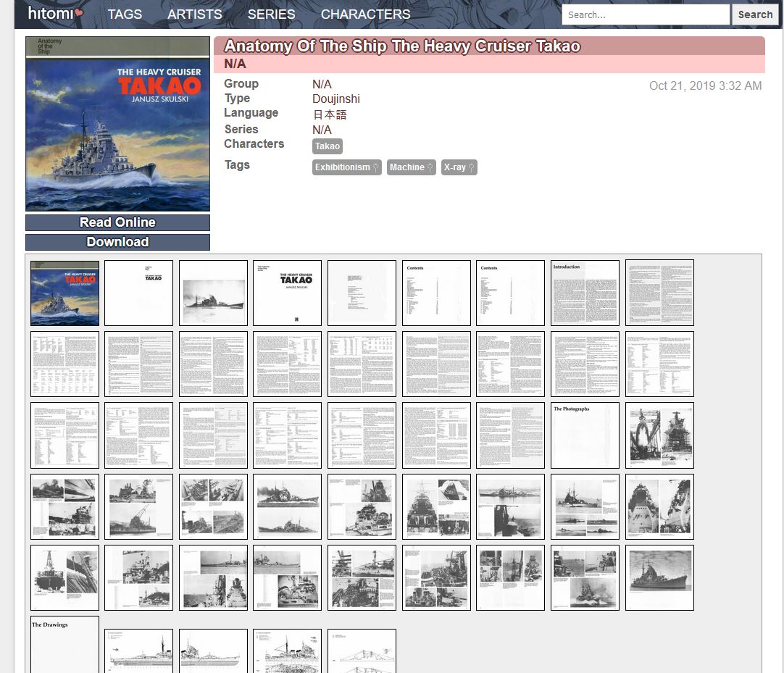Open the Introduction page thumbnail
This screenshot has height=673, width=784.
[585, 293]
